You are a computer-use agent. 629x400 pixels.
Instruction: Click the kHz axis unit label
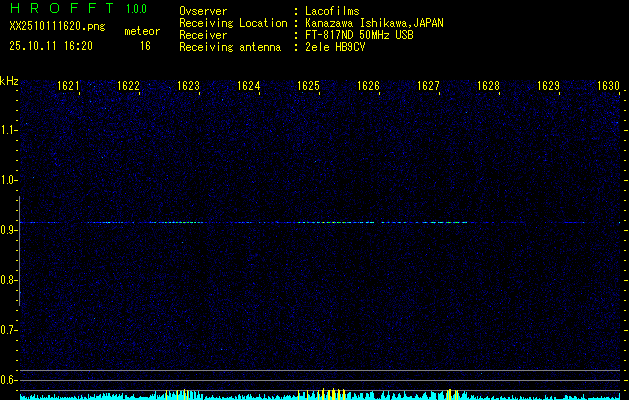coord(9,80)
